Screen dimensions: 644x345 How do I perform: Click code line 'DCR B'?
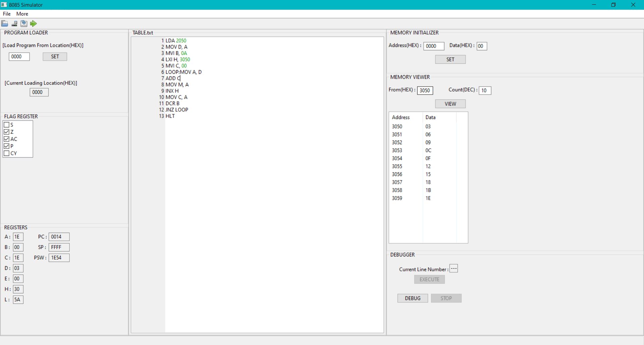(x=172, y=103)
